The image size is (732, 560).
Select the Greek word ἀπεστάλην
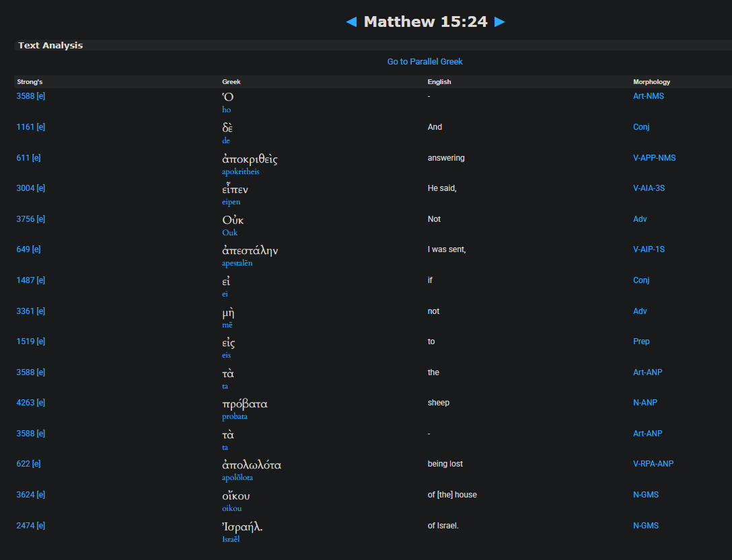click(250, 251)
